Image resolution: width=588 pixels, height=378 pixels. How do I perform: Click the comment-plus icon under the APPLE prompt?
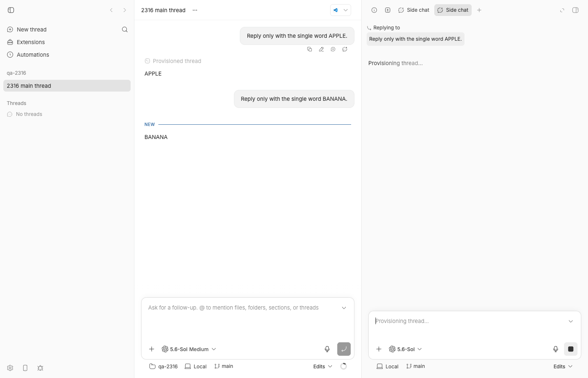click(333, 49)
